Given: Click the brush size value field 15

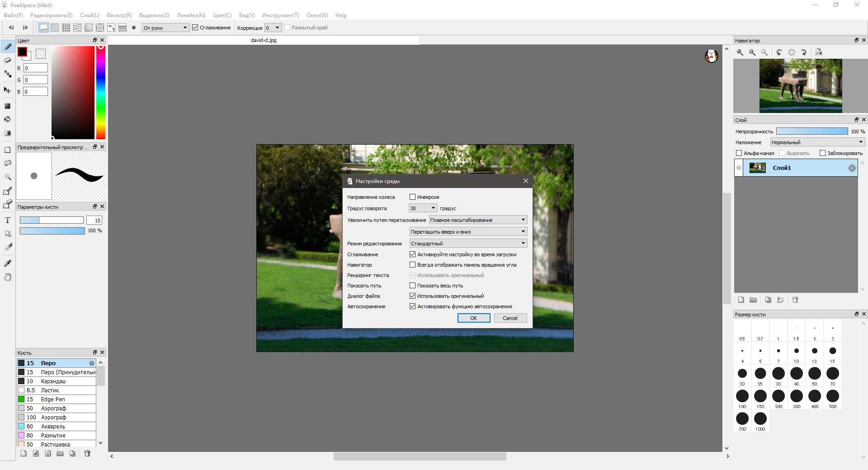Looking at the screenshot, I should [x=94, y=221].
